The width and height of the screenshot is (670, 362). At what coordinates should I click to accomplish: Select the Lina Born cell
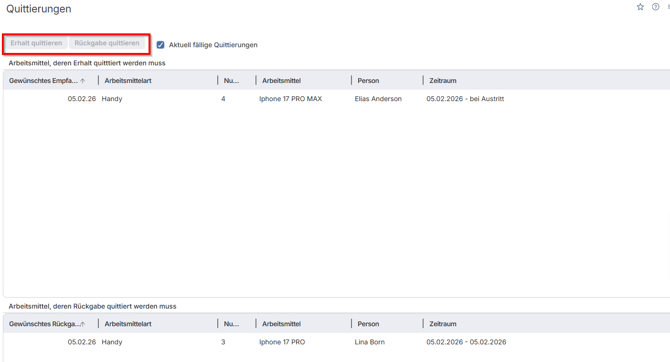369,342
